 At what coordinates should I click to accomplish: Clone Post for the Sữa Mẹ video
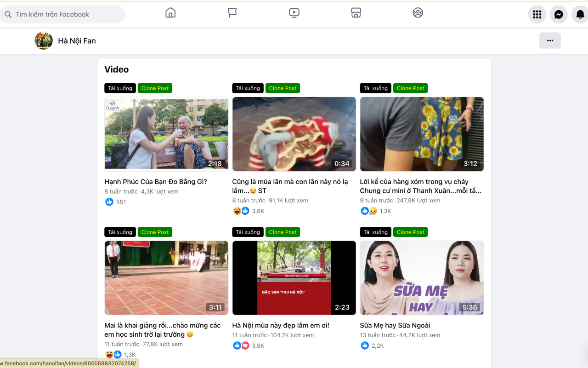pyautogui.click(x=410, y=232)
